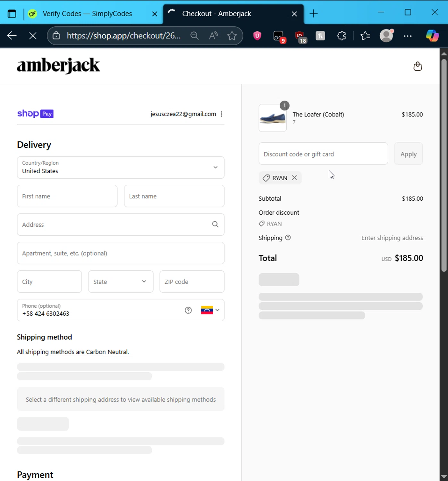Open the browser profile avatar

[x=386, y=36]
